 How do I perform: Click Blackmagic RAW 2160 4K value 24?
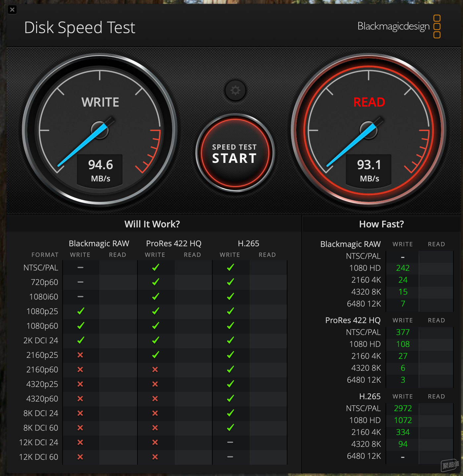[x=403, y=280]
